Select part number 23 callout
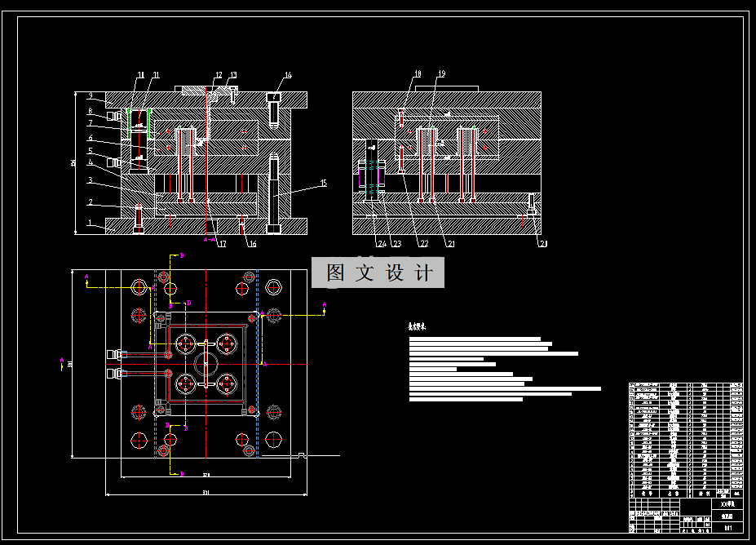 397,244
